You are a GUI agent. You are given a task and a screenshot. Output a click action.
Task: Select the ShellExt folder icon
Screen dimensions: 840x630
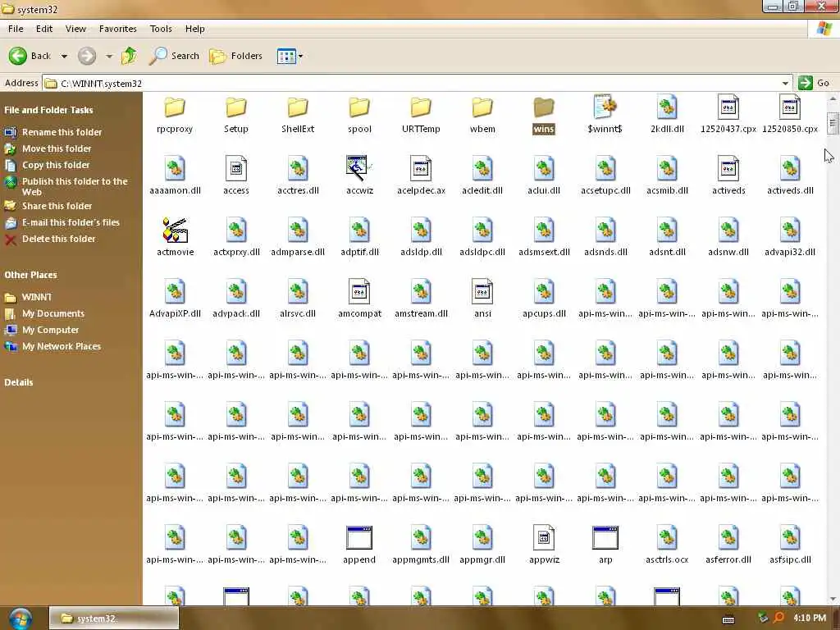(x=298, y=107)
